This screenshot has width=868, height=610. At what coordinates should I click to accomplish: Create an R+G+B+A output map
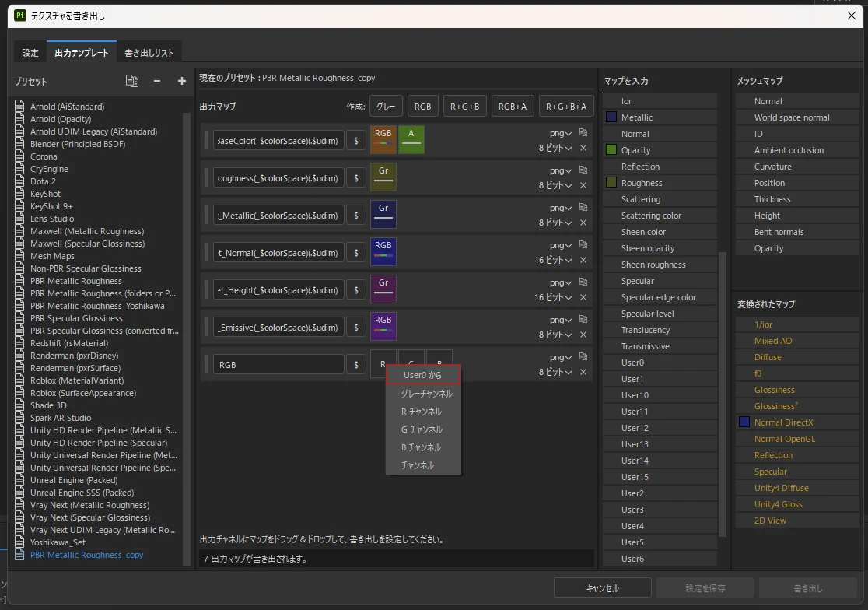(566, 107)
